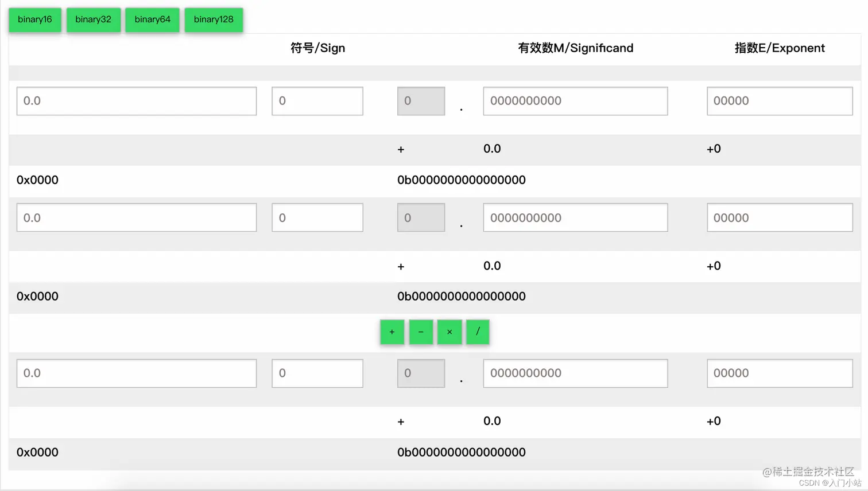The width and height of the screenshot is (868, 491).
Task: Click the green minus (subtract) operator button
Action: click(x=421, y=332)
